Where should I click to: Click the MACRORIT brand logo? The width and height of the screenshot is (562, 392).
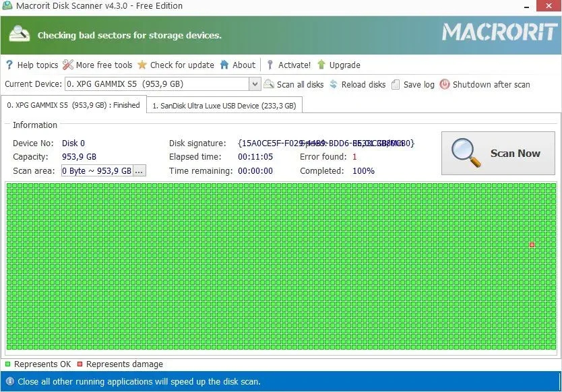[x=500, y=32]
